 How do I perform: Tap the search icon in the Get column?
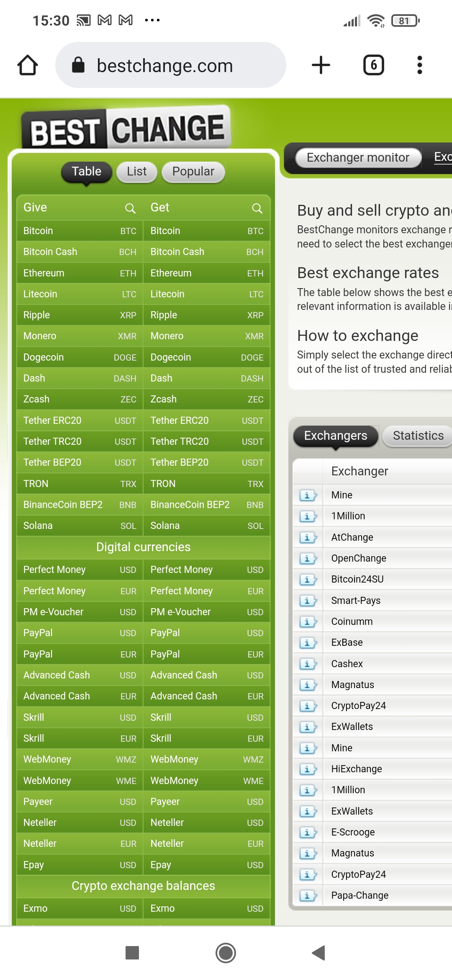[257, 208]
